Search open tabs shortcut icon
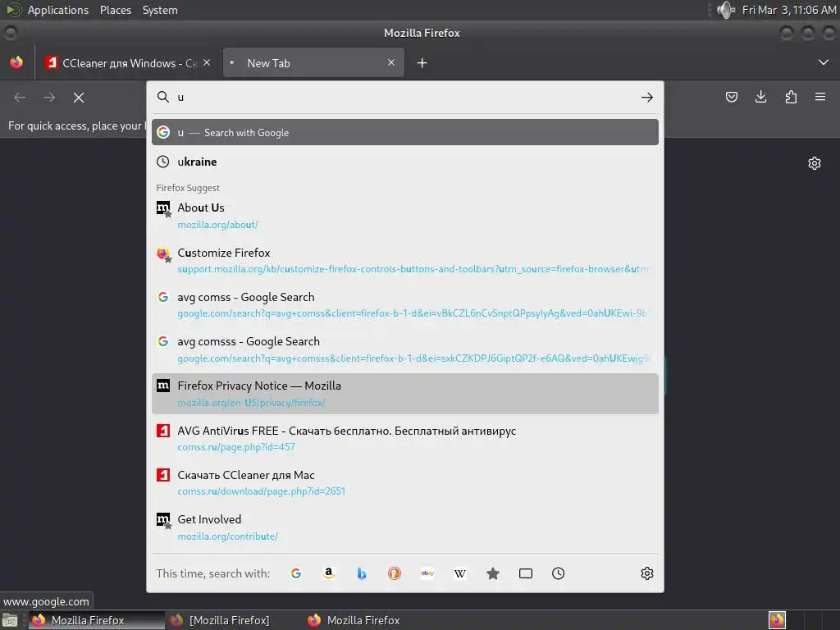Viewport: 840px width, 630px height. coord(526,573)
